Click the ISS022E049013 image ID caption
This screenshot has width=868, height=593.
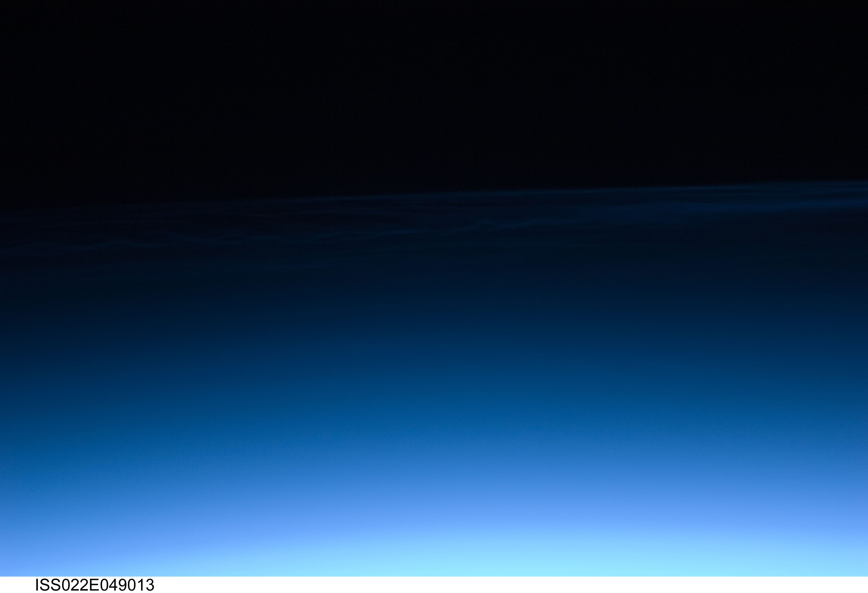pyautogui.click(x=95, y=585)
